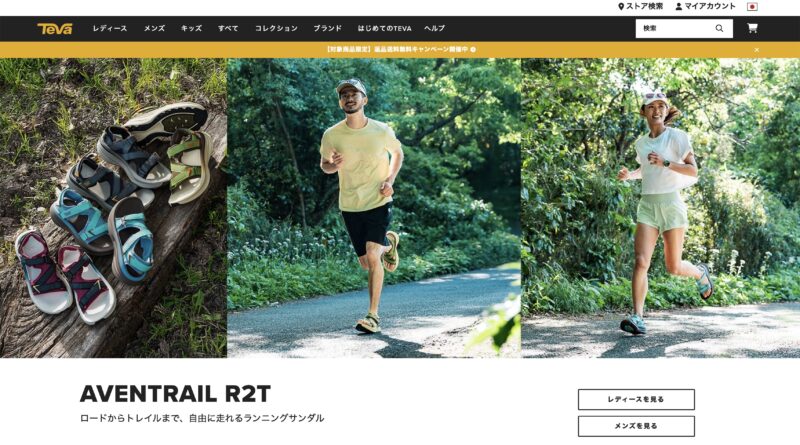Click the info icon in promo banner
Image resolution: width=800 pixels, height=445 pixels.
click(473, 50)
